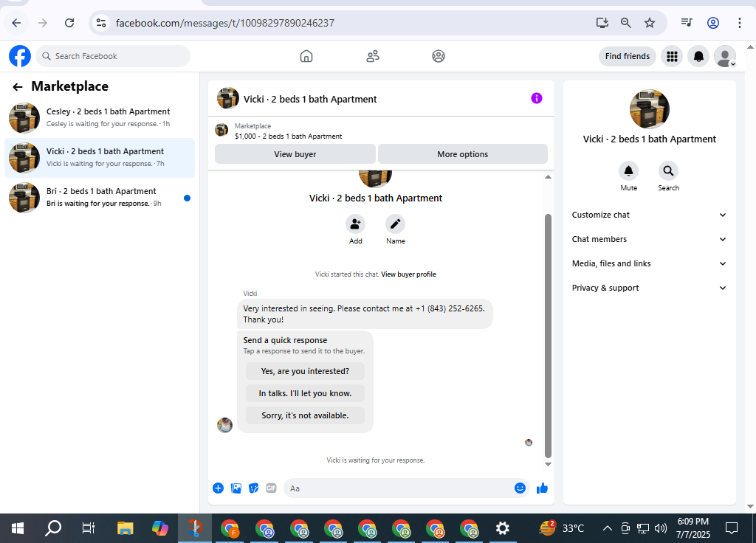This screenshot has width=756, height=543.
Task: Click chat scrollbar down arrow
Action: point(548,465)
